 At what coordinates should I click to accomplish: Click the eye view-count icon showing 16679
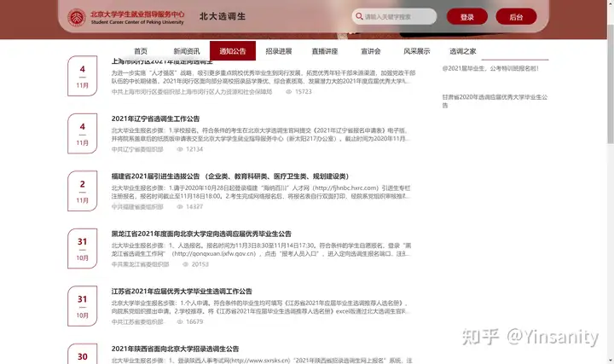(x=180, y=321)
